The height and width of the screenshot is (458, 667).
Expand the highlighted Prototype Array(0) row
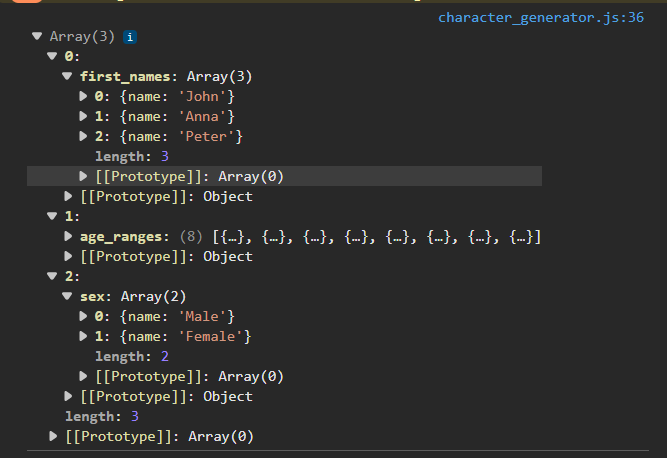84,176
